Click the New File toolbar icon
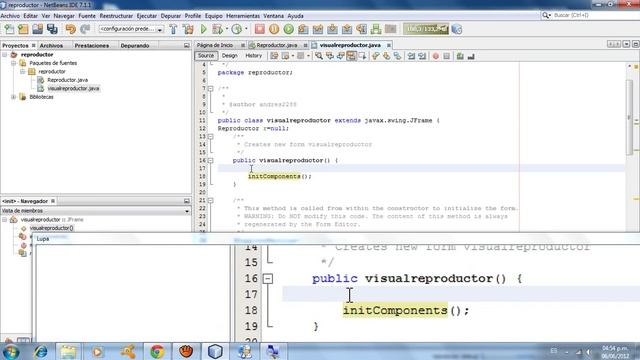640x360 pixels. [x=9, y=29]
